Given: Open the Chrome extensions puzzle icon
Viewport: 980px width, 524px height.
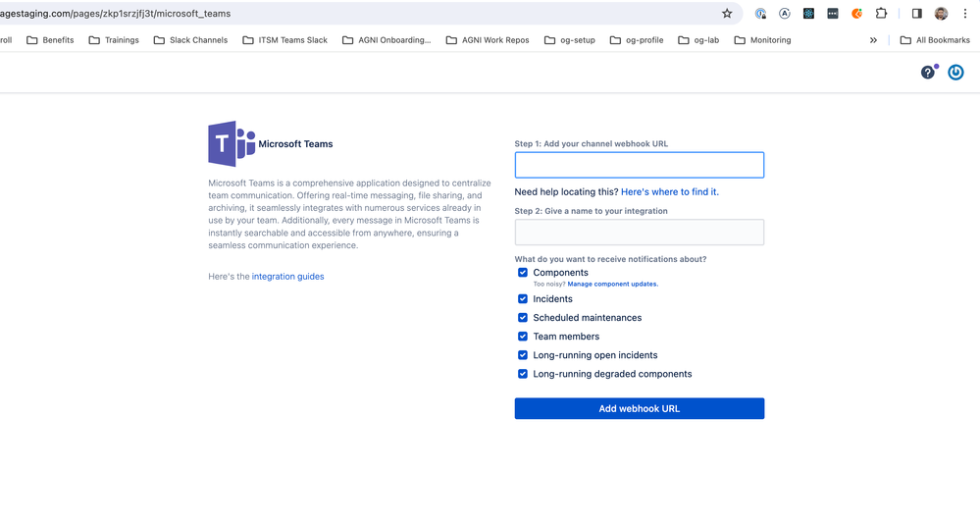Looking at the screenshot, I should click(881, 13).
